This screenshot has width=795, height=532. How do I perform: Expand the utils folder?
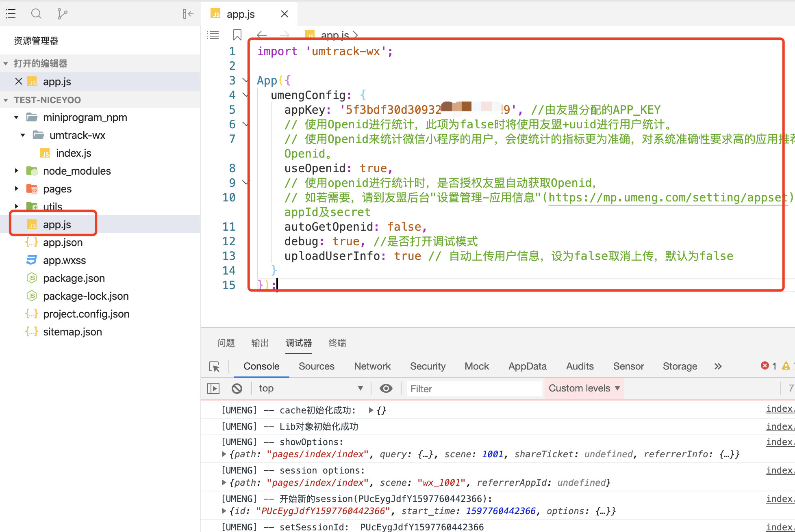[16, 206]
